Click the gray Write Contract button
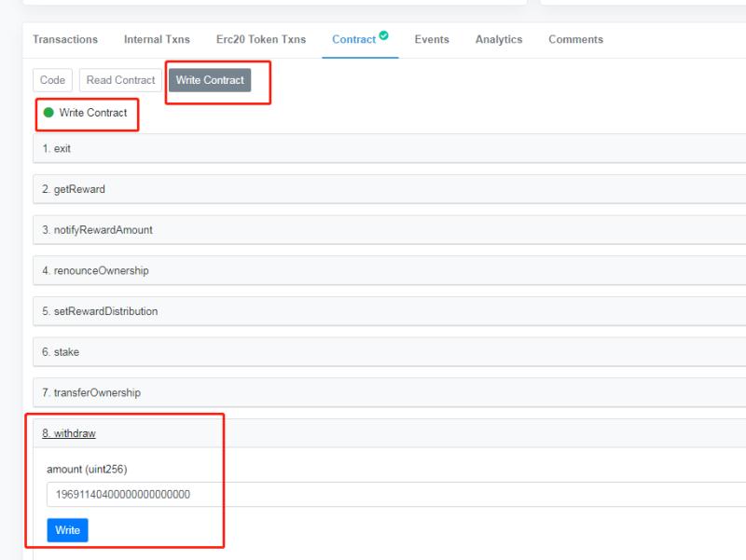 210,80
